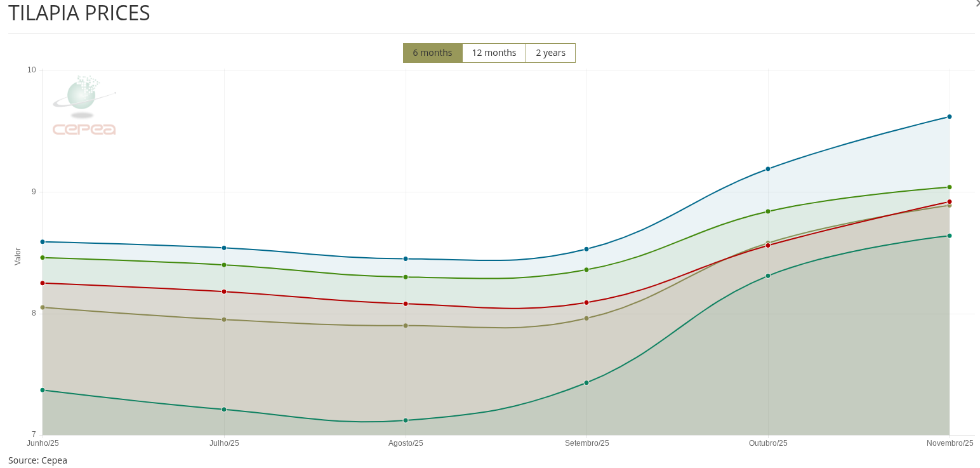Viewport: 980px width, 468px height.
Task: Click the blue line point at Novembro/25
Action: pyautogui.click(x=950, y=117)
